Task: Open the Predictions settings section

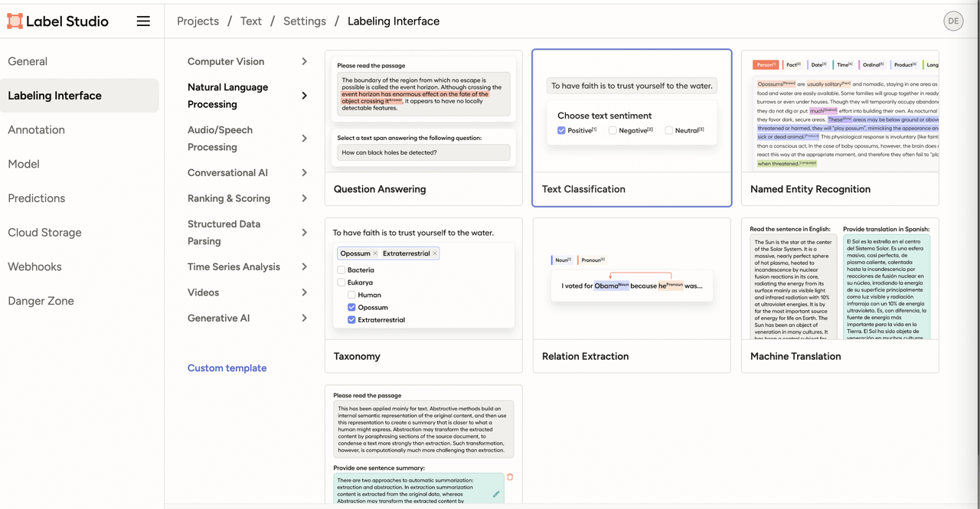Action: 80,198
